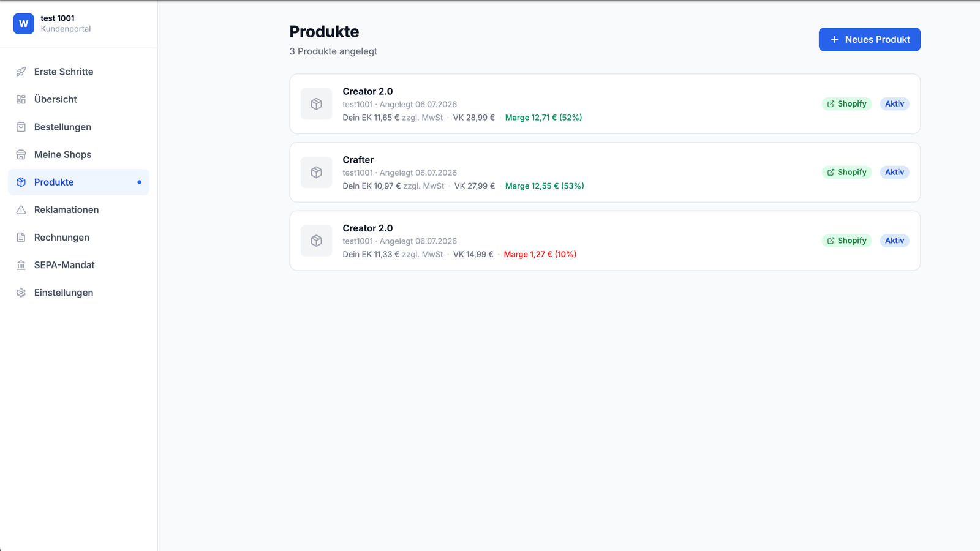Screen dimensions: 980x551
Task: Click the rocket icon for Erste Schritte
Action: [21, 72]
